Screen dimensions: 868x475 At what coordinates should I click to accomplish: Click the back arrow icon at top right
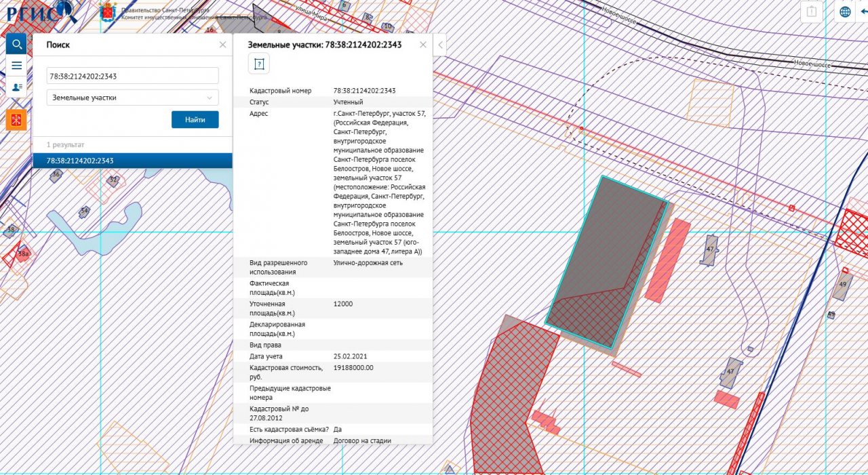[x=863, y=12]
